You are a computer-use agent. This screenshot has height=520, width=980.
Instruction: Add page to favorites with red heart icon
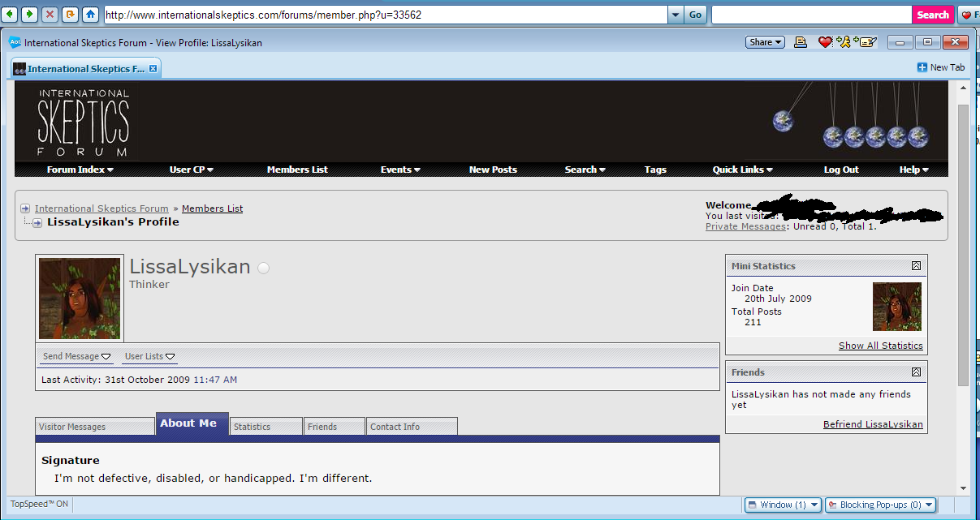pos(825,42)
